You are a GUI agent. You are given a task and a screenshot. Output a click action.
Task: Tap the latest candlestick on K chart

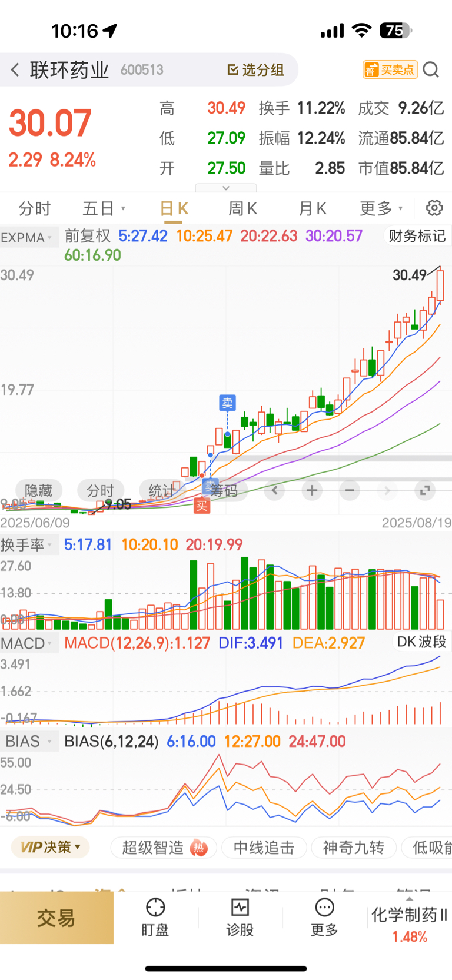[x=440, y=286]
